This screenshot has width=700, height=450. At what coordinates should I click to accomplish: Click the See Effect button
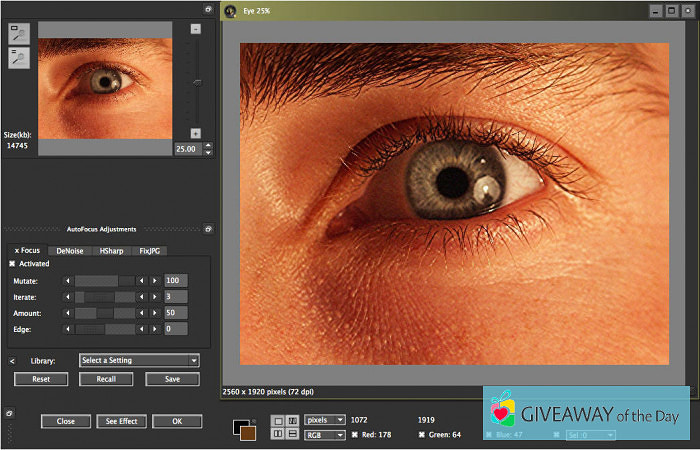[121, 421]
